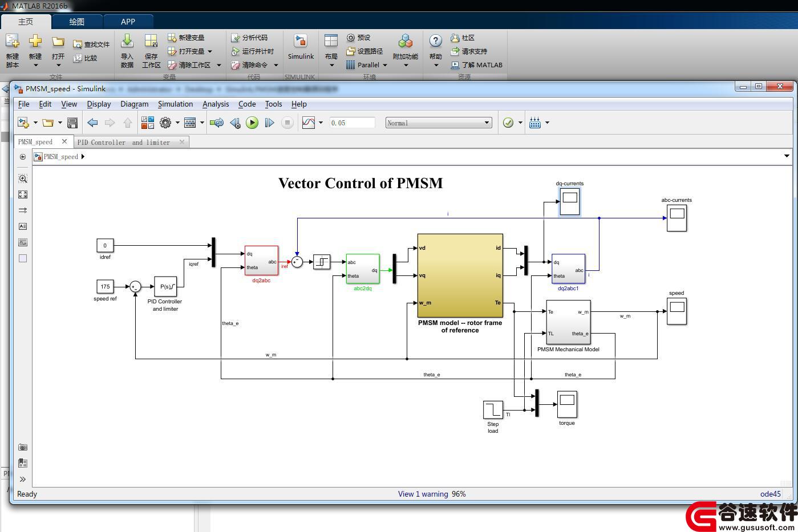Image resolution: width=798 pixels, height=532 pixels.
Task: Open the simulation mode Normal dropdown
Action: [439, 123]
